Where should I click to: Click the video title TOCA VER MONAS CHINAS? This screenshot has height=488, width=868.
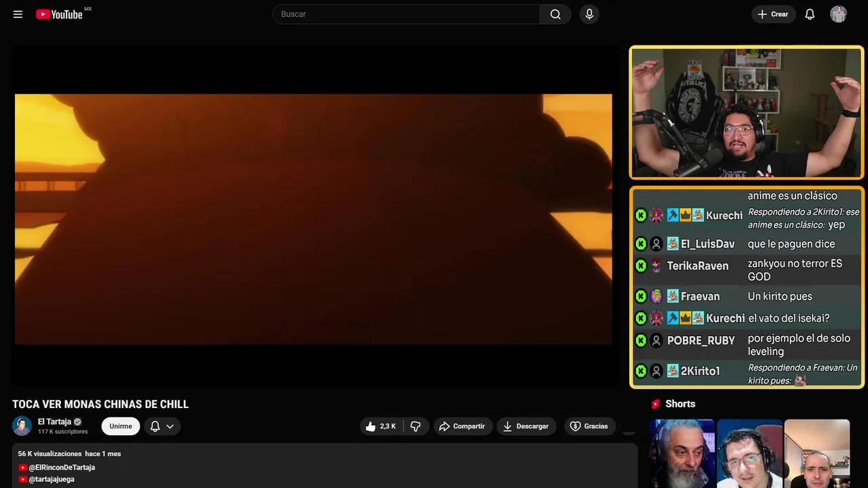point(100,404)
